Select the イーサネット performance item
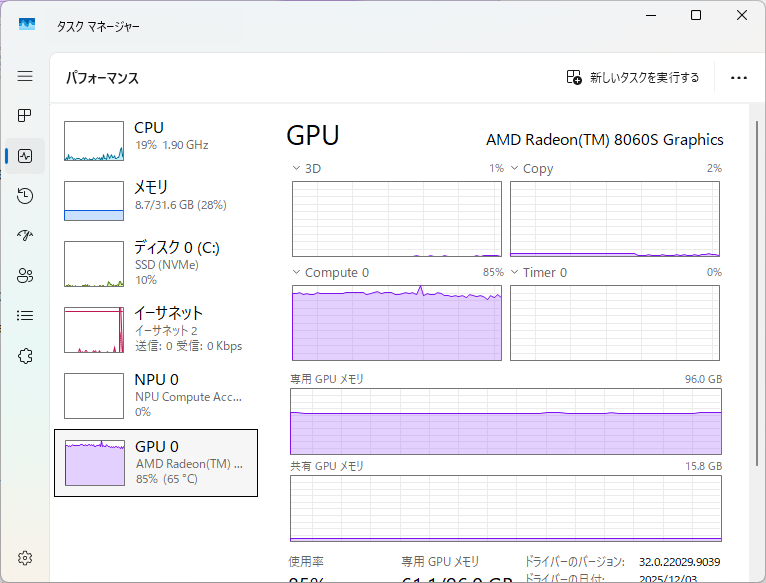The height and width of the screenshot is (583, 766). coord(156,329)
